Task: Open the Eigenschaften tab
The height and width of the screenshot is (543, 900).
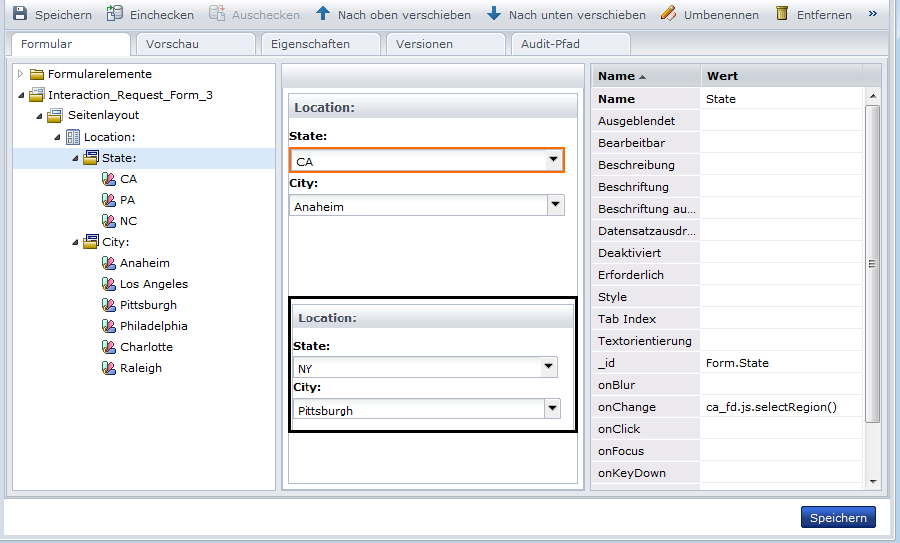Action: 320,44
